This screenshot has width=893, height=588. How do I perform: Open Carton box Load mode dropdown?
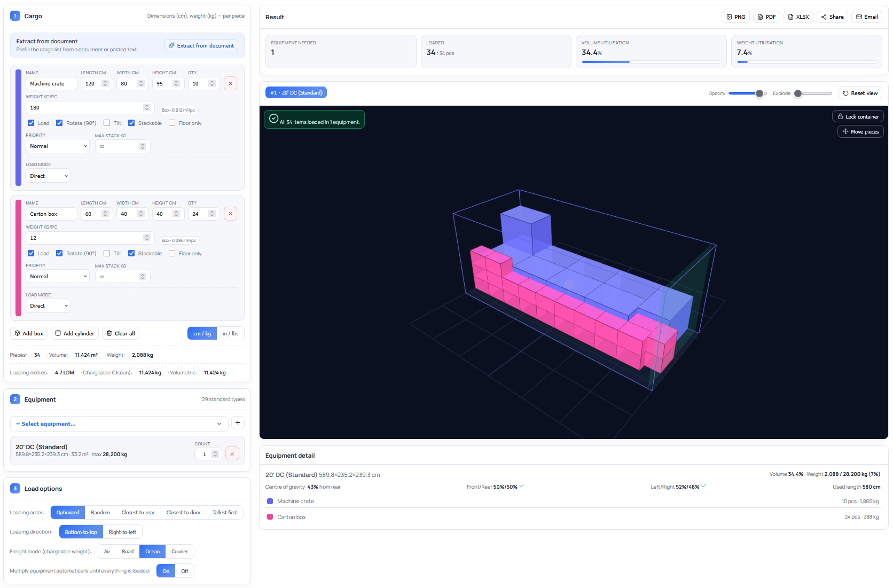click(x=48, y=306)
